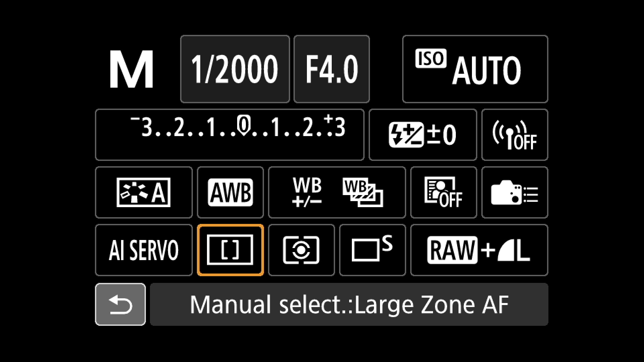Click the exposure compensation scale at +1
The height and width of the screenshot is (362, 644).
(x=275, y=128)
